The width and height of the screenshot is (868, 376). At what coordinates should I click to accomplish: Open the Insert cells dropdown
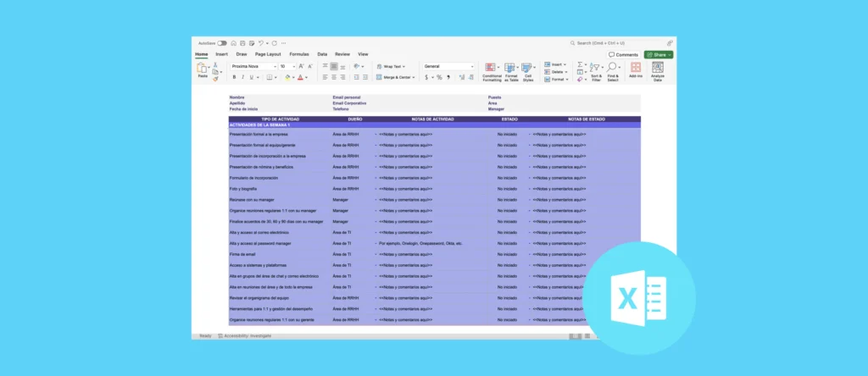pyautogui.click(x=555, y=64)
